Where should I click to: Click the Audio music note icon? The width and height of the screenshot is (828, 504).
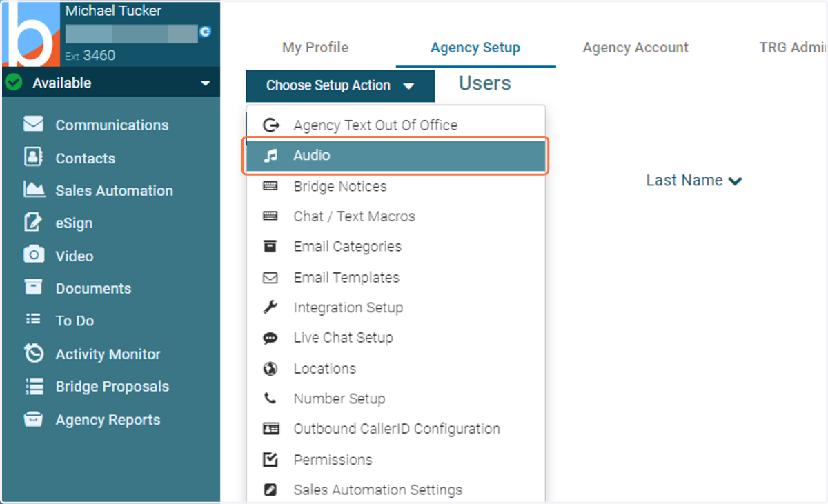(270, 156)
